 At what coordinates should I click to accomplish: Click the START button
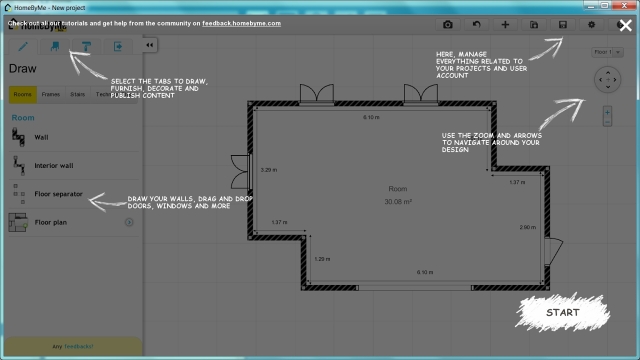tap(562, 312)
